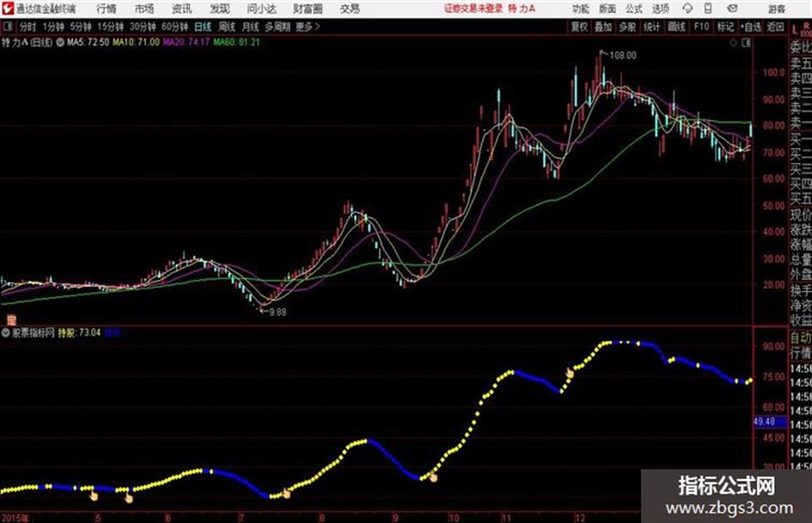Click the hand signal marker near month 10
Image resolution: width=812 pixels, height=523 pixels.
[x=433, y=477]
